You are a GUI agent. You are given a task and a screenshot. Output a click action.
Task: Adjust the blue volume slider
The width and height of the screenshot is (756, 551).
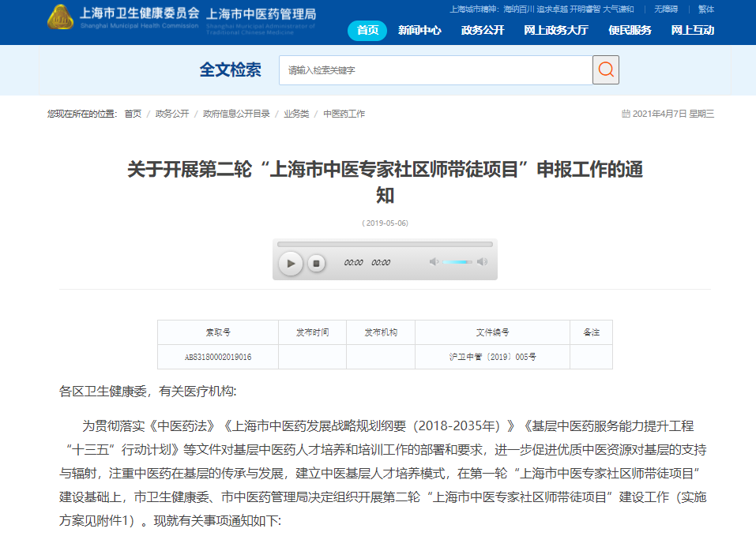[457, 262]
